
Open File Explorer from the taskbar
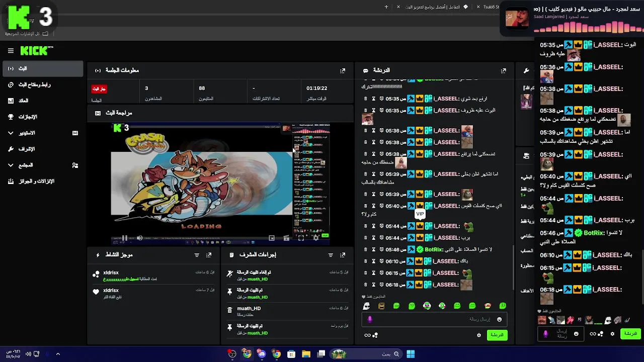pyautogui.click(x=306, y=354)
